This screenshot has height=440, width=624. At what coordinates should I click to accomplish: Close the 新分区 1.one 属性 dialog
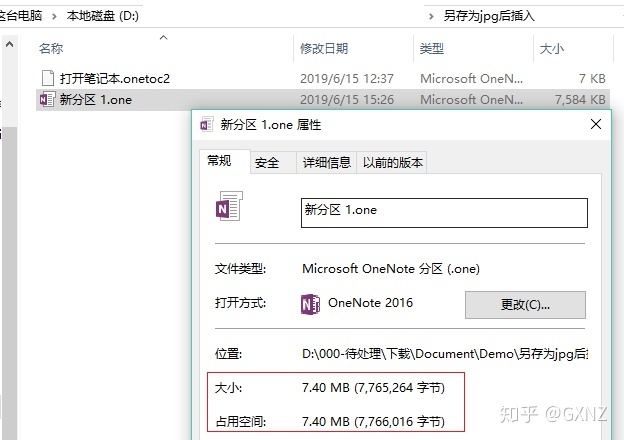596,124
